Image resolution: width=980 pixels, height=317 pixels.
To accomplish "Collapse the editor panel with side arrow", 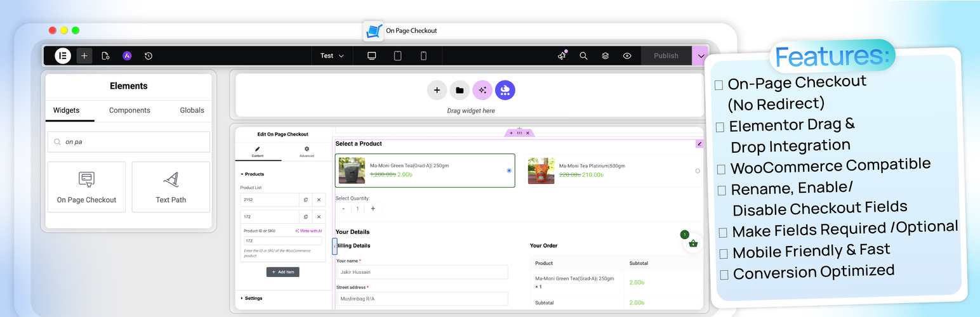I will (334, 246).
